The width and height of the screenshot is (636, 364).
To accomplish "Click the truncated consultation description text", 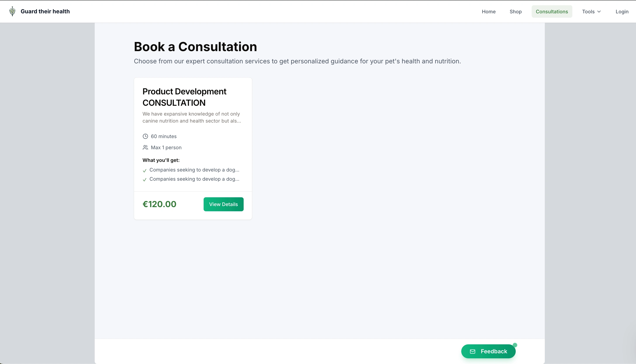I will (192, 117).
